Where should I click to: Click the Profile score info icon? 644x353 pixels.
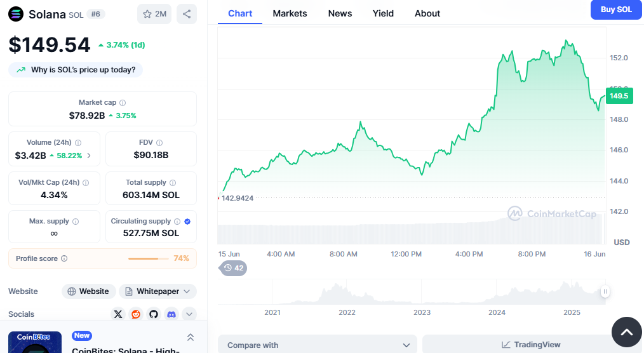click(64, 258)
